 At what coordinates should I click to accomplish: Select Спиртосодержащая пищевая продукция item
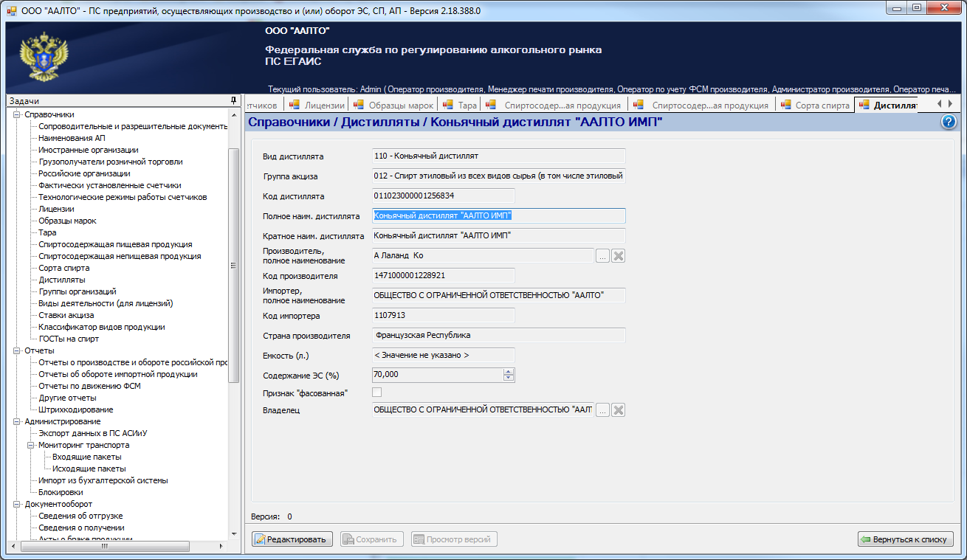[115, 244]
